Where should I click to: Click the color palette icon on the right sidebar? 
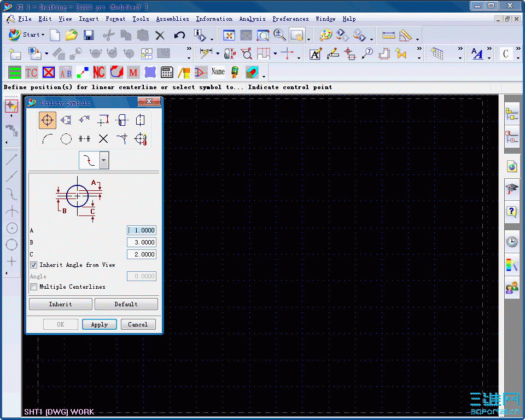point(512,265)
